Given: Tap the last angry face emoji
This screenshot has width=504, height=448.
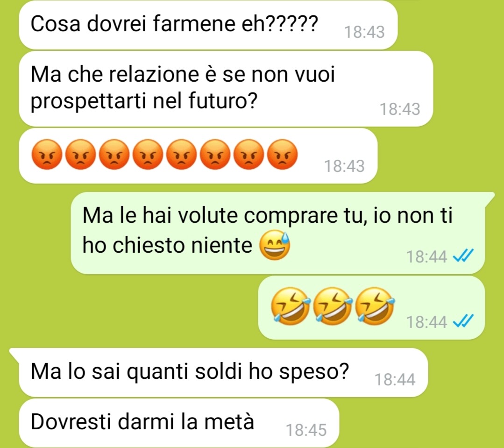Looking at the screenshot, I should click(x=283, y=155).
